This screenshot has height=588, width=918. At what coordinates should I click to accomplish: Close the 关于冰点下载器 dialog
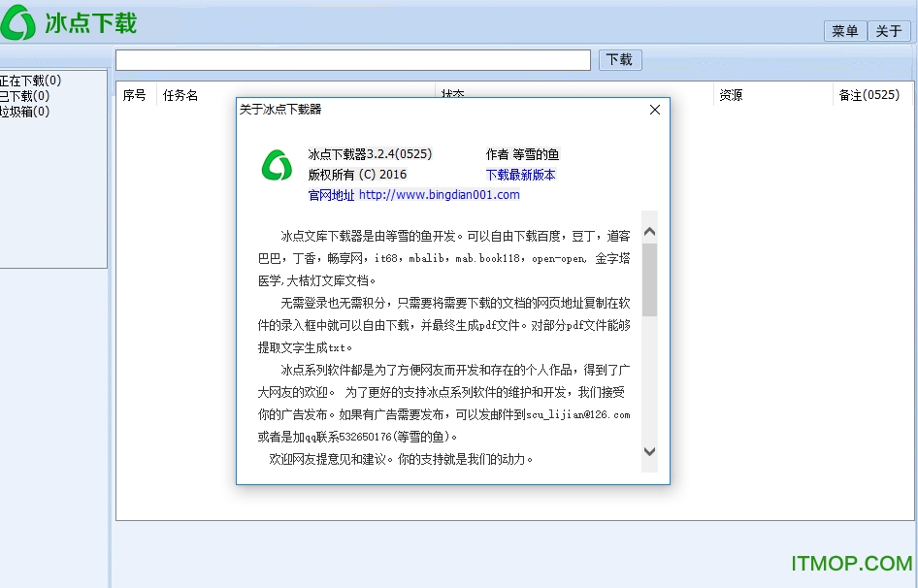click(x=654, y=110)
